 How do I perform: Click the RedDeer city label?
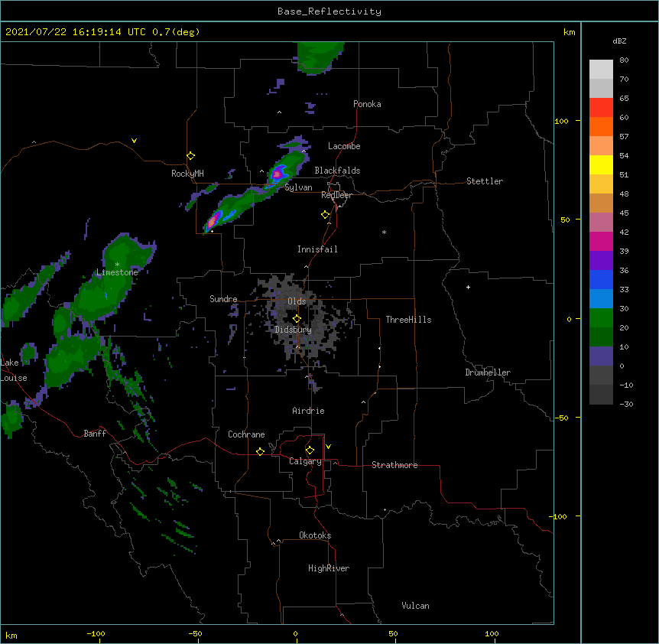(x=336, y=195)
